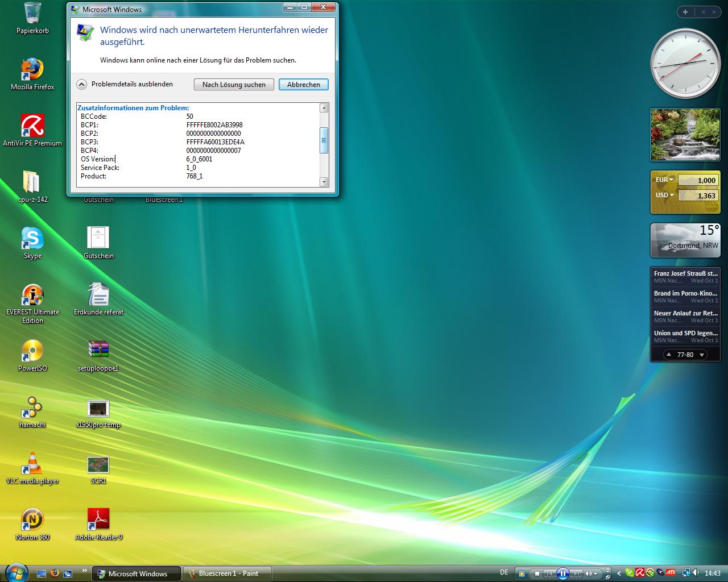Show next news headlines arrow

coord(702,355)
